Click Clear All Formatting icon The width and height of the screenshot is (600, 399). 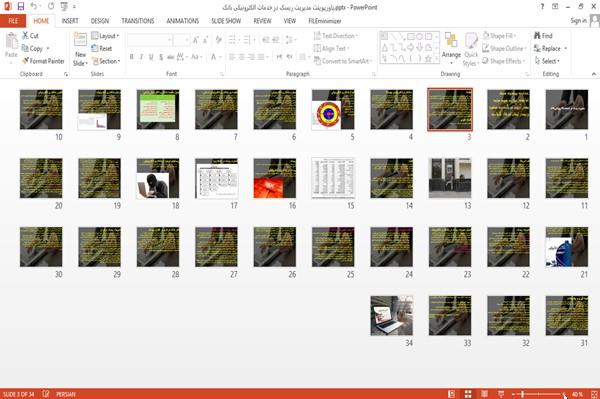(x=218, y=40)
